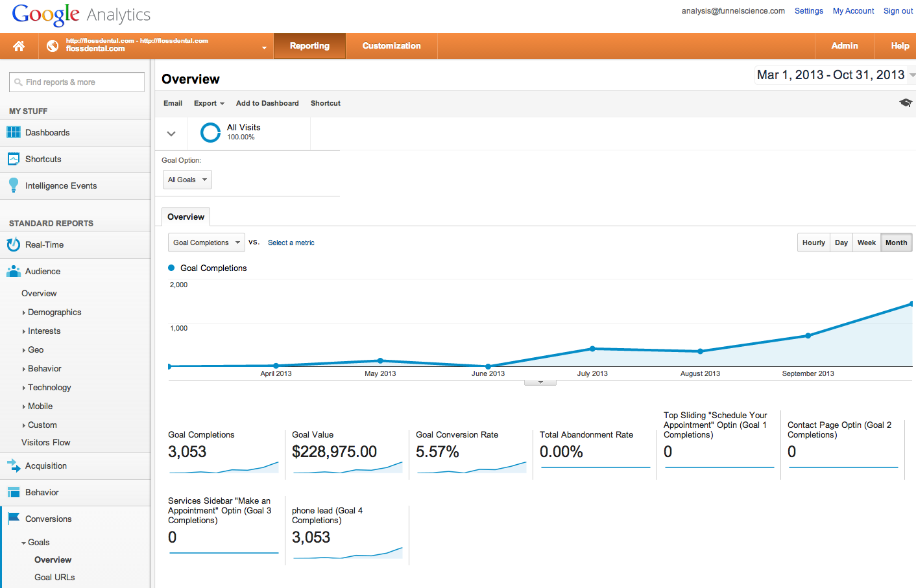916x588 pixels.
Task: Click the Shortcuts icon in sidebar
Action: 13,159
